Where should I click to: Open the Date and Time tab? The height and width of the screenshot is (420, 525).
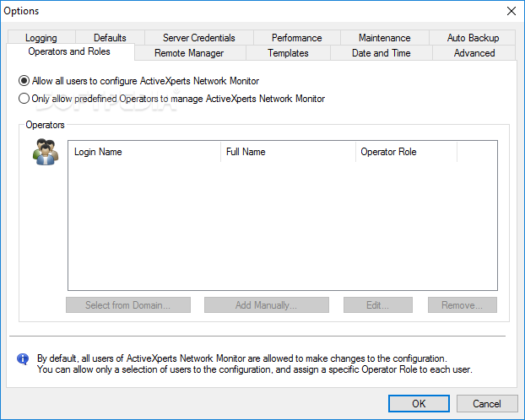[381, 53]
